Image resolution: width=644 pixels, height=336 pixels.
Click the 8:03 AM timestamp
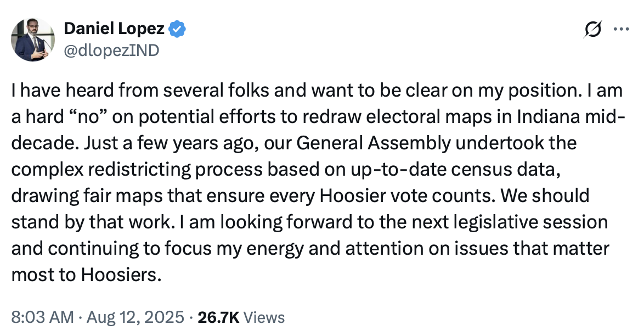42,317
